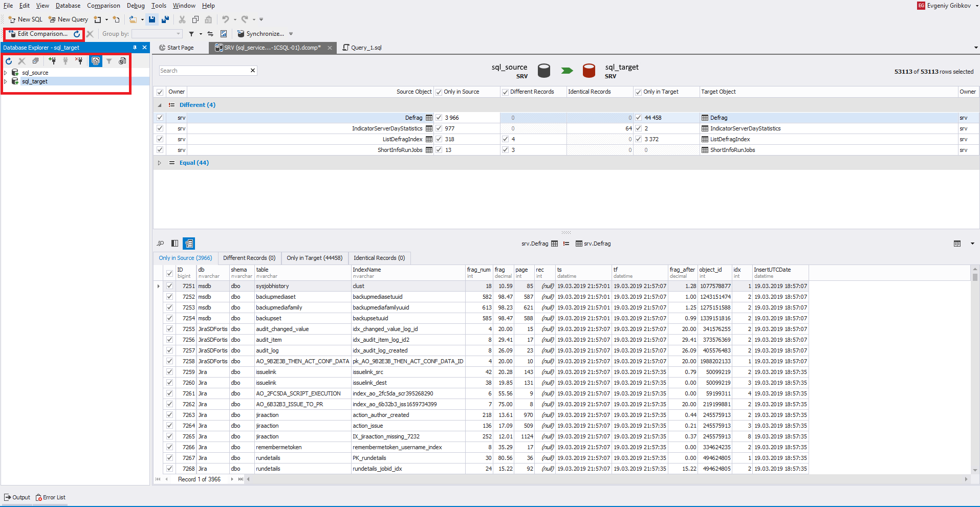This screenshot has height=507, width=980.
Task: Open the Comparison menu
Action: tap(103, 6)
